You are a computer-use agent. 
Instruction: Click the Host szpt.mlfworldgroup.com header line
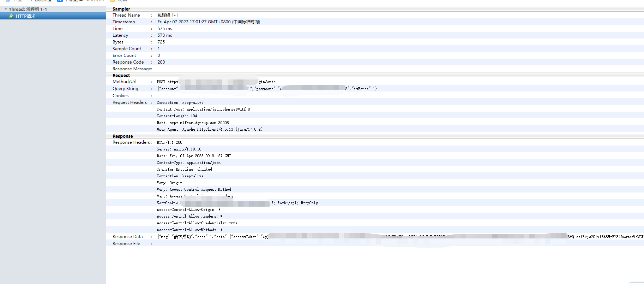click(193, 123)
